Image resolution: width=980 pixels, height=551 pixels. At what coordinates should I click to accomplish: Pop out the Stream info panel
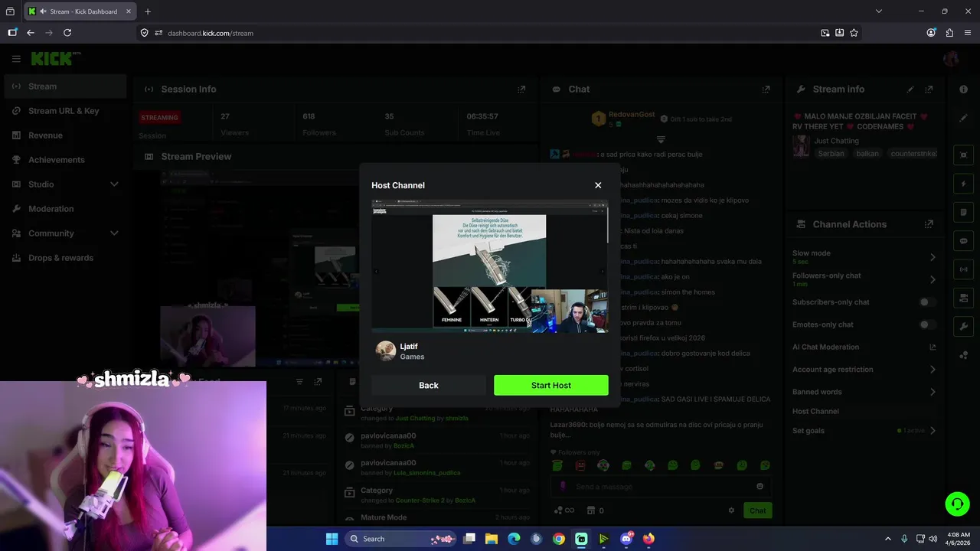pyautogui.click(x=929, y=89)
